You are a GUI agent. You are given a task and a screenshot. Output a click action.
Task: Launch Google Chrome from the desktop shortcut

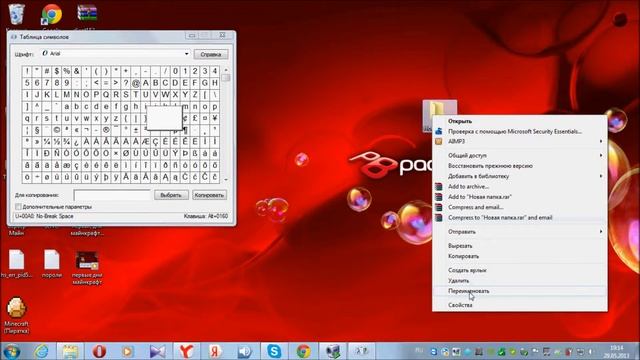pyautogui.click(x=51, y=15)
